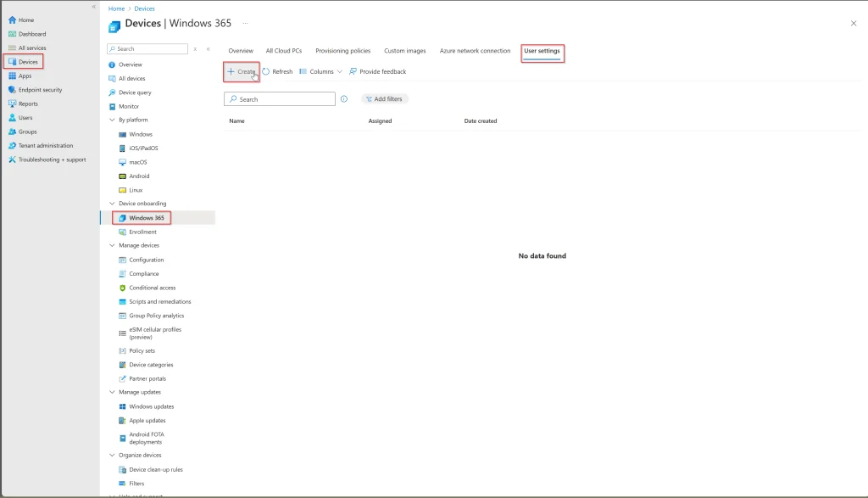Viewport: 868px width, 498px height.
Task: Open Windows updates
Action: pyautogui.click(x=147, y=406)
